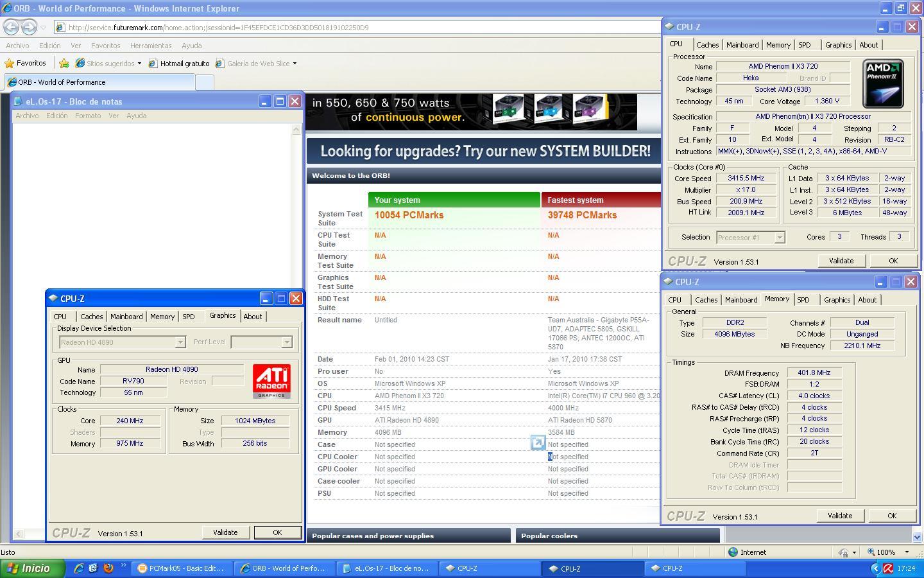Click the Internet security zone globe
Viewport: 924px width, 578px height.
click(733, 552)
